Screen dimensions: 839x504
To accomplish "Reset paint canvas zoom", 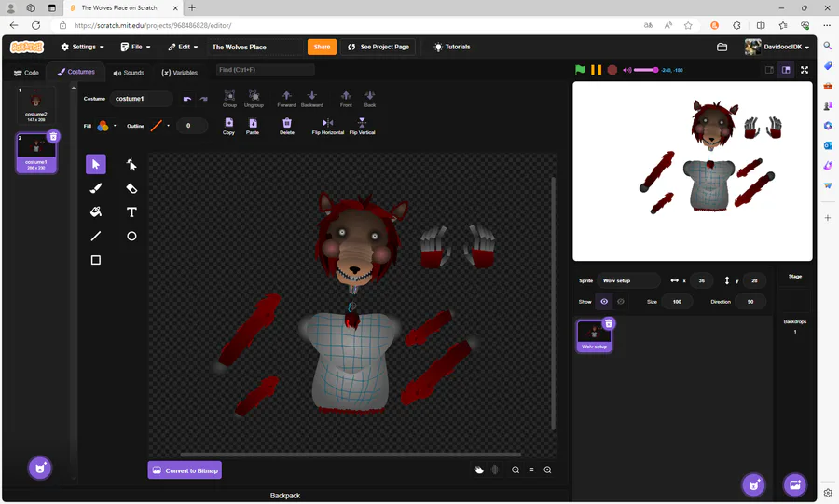I will click(531, 470).
